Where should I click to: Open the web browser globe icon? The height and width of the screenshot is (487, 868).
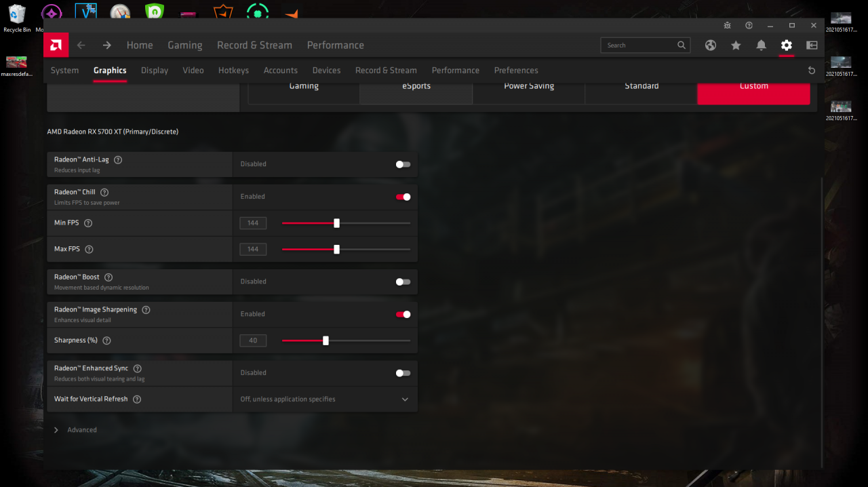711,45
